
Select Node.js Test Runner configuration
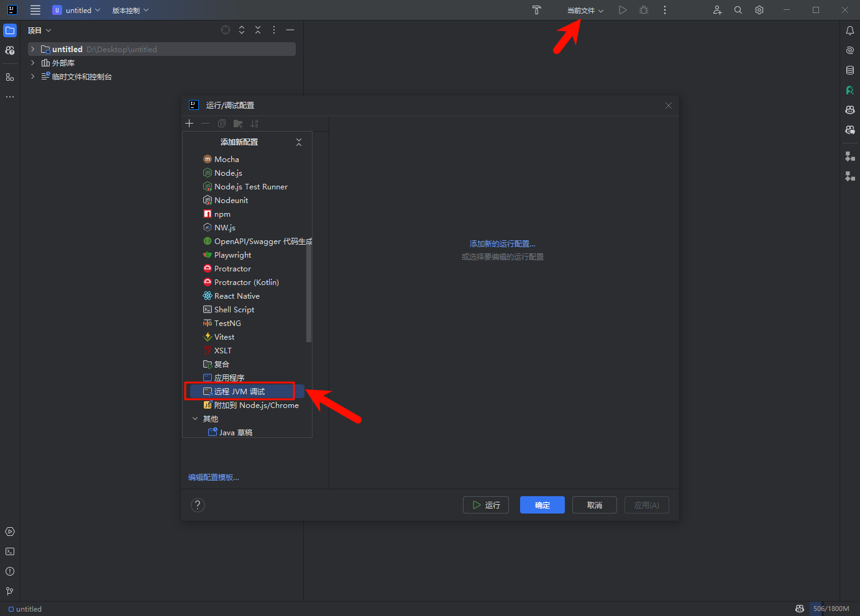point(247,187)
